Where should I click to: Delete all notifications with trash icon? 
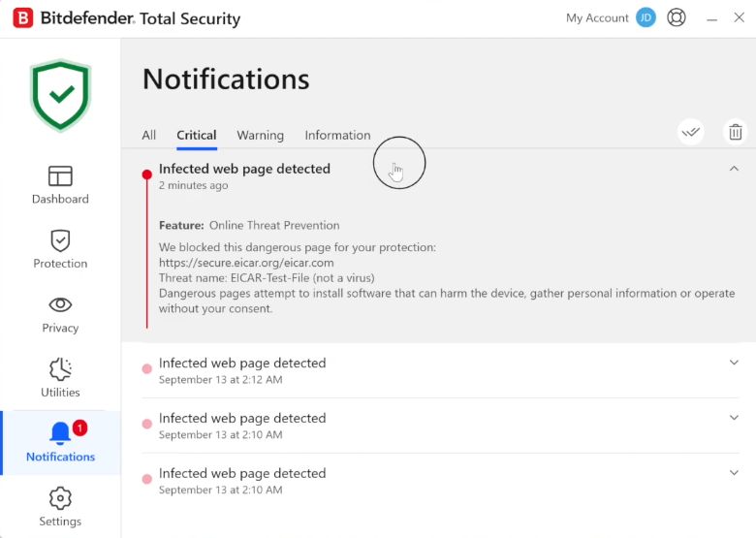pos(736,133)
